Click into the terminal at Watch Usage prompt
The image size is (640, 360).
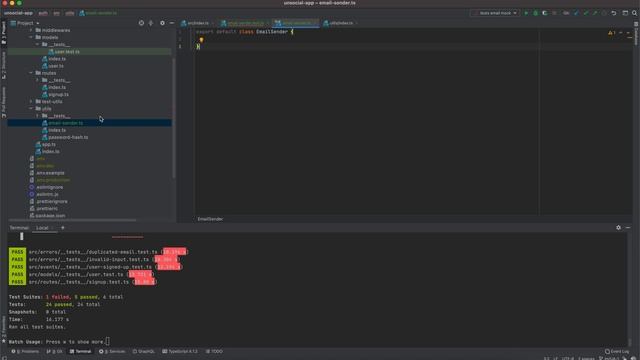108,342
